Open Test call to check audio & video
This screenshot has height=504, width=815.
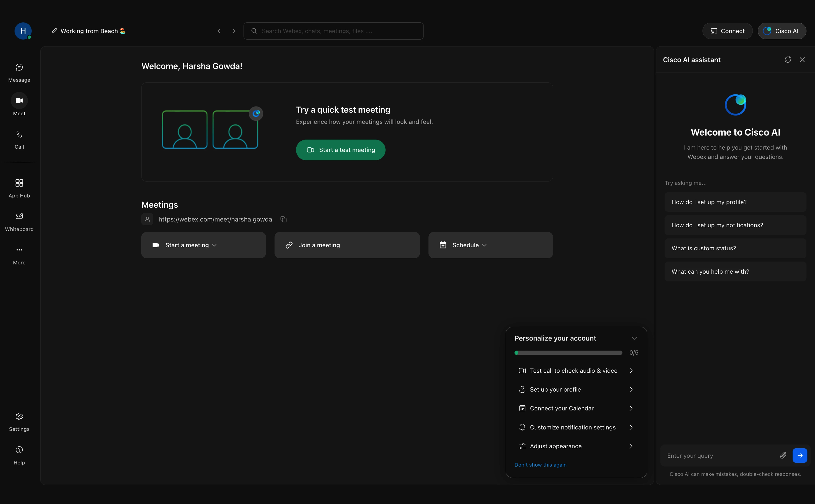(x=576, y=371)
